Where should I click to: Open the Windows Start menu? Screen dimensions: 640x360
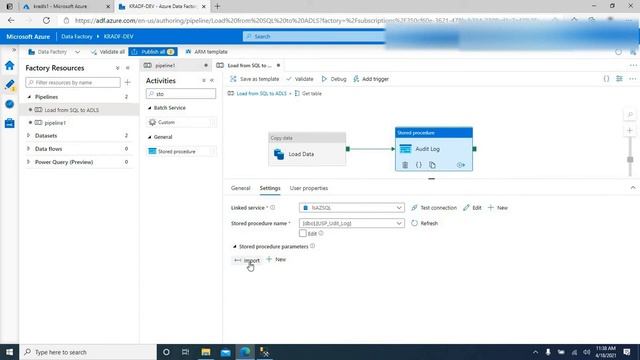click(x=9, y=352)
